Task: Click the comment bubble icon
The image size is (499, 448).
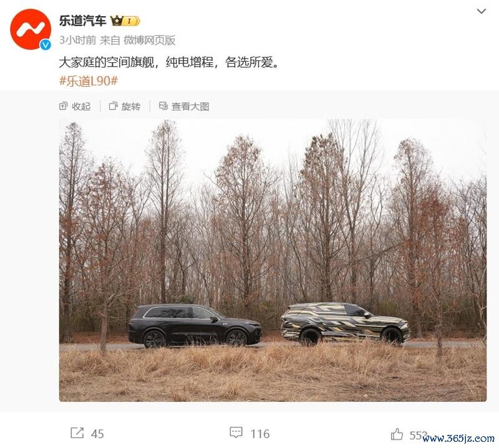Action: pyautogui.click(x=236, y=432)
